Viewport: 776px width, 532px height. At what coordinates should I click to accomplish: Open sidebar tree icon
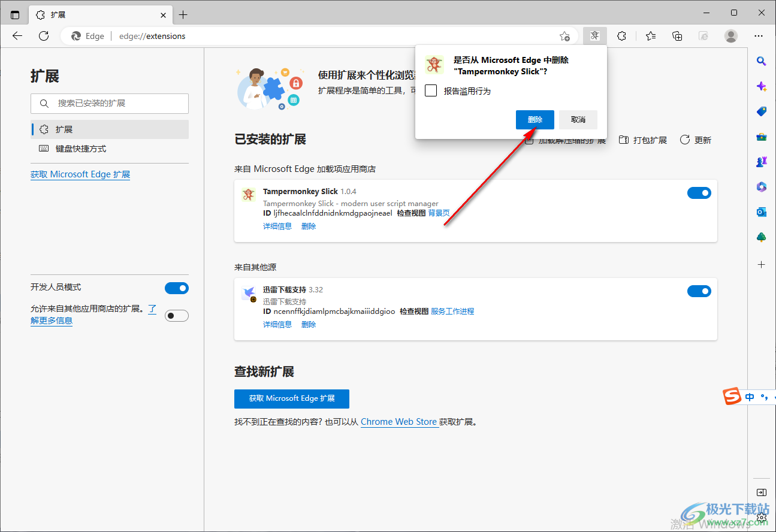tap(762, 237)
